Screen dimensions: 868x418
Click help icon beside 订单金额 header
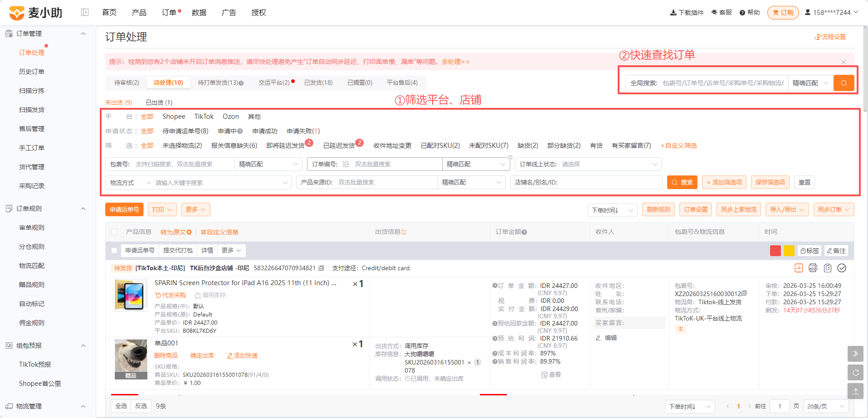[524, 232]
